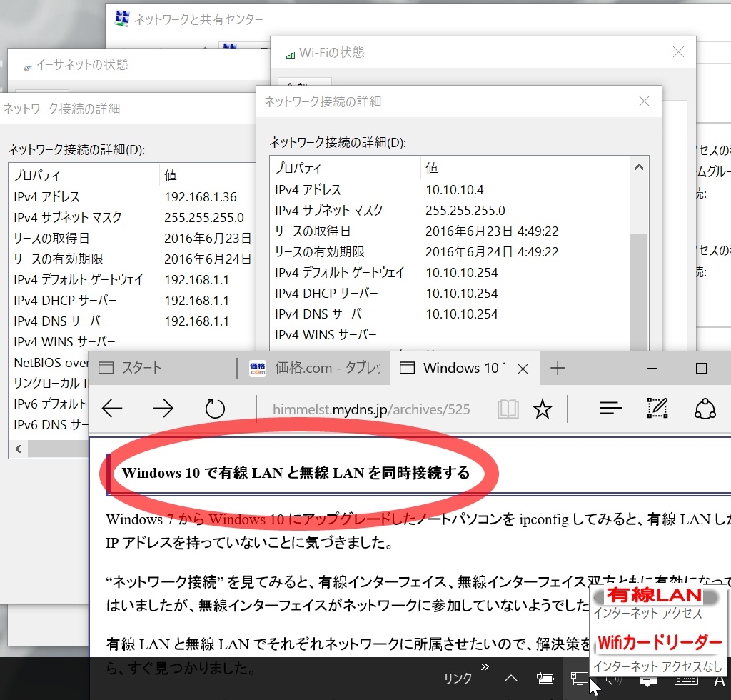Screen dimensions: 731x700
Task: Select the Ethernet IPv4 WINS サーバー row
Action: click(x=132, y=341)
